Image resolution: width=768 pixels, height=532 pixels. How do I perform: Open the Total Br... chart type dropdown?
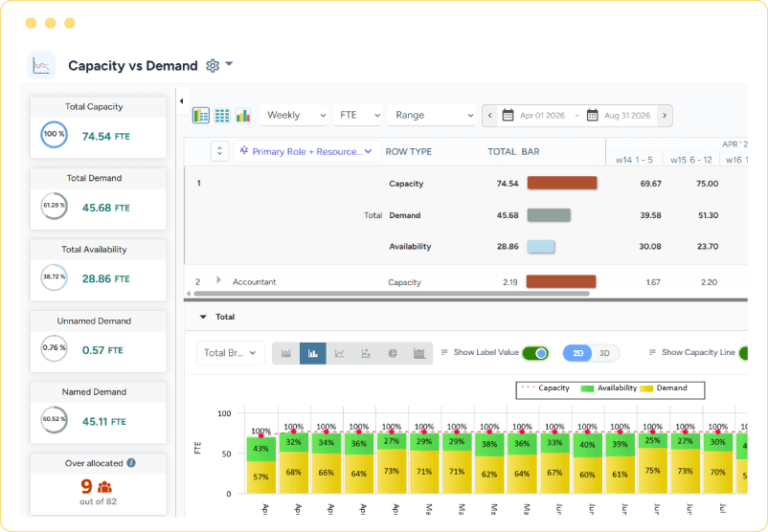(230, 353)
